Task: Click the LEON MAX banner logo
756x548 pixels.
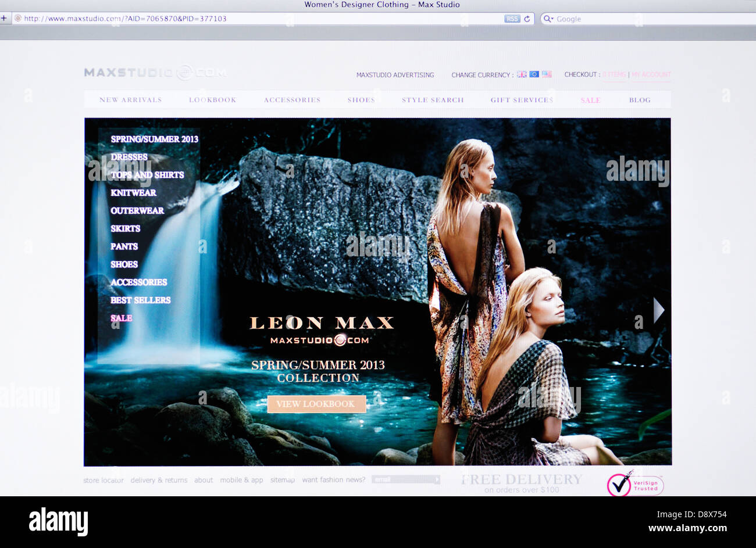Action: coord(321,323)
